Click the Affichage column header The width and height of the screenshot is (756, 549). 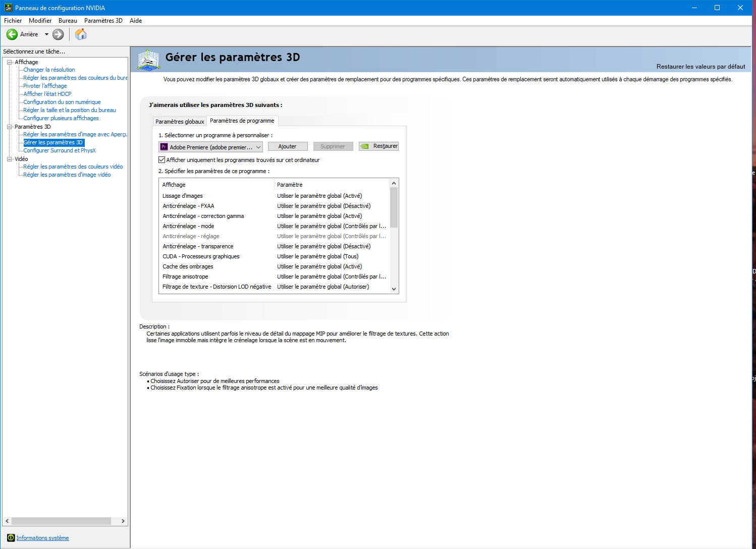(217, 185)
